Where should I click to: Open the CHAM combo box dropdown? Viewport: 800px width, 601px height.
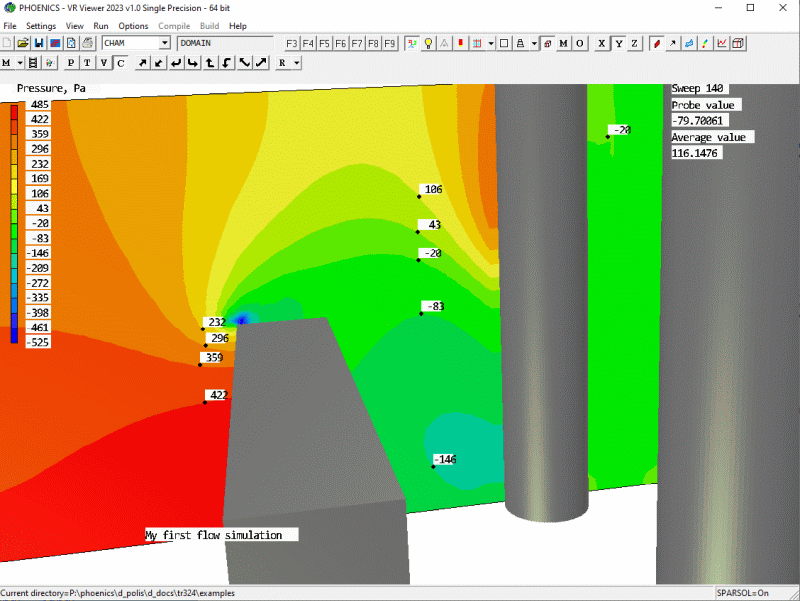point(164,43)
